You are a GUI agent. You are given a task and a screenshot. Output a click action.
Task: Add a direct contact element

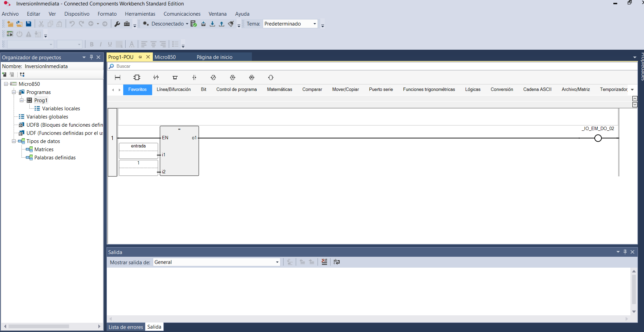[194, 78]
